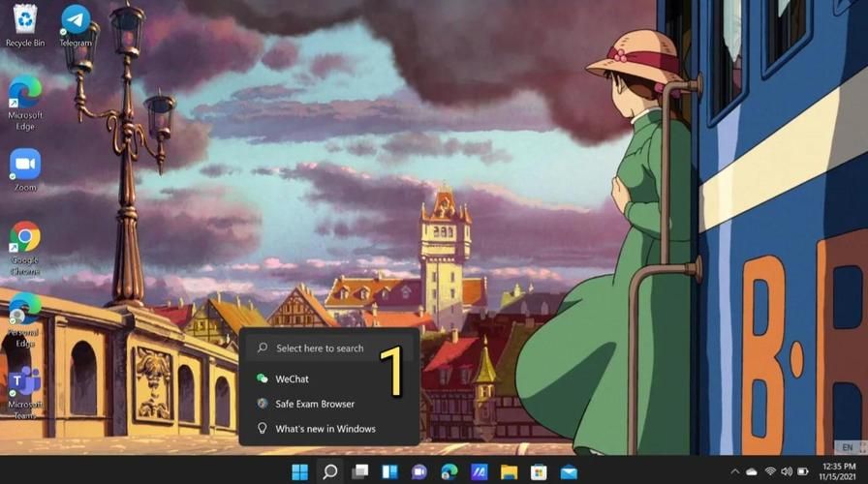Image resolution: width=868 pixels, height=484 pixels.
Task: Click the volume speaker tray icon
Action: pos(786,471)
